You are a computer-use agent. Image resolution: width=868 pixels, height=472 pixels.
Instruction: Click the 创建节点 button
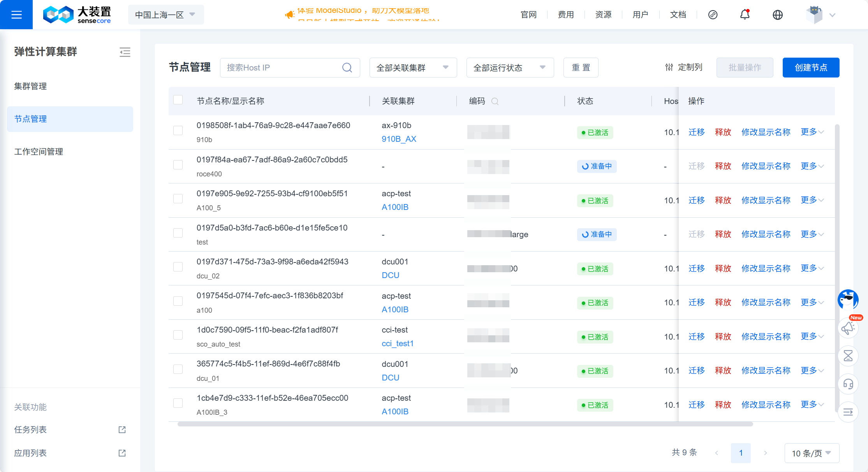(x=811, y=68)
